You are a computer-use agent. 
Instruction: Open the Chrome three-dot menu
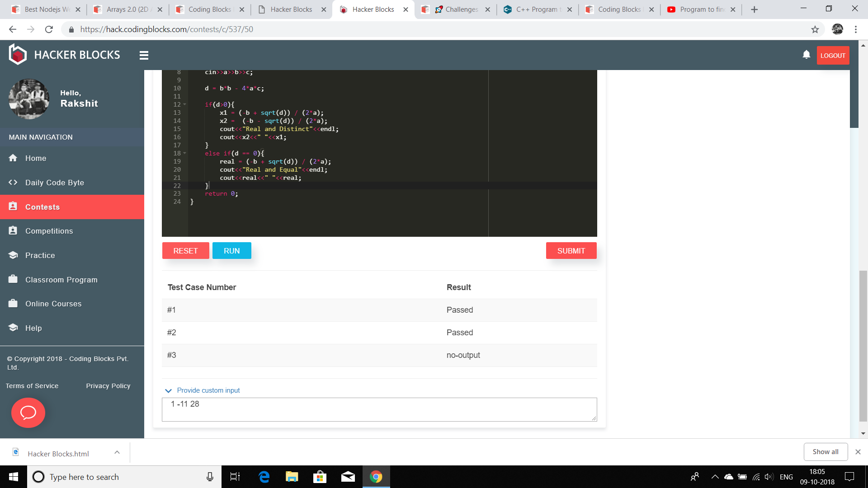pos(856,29)
